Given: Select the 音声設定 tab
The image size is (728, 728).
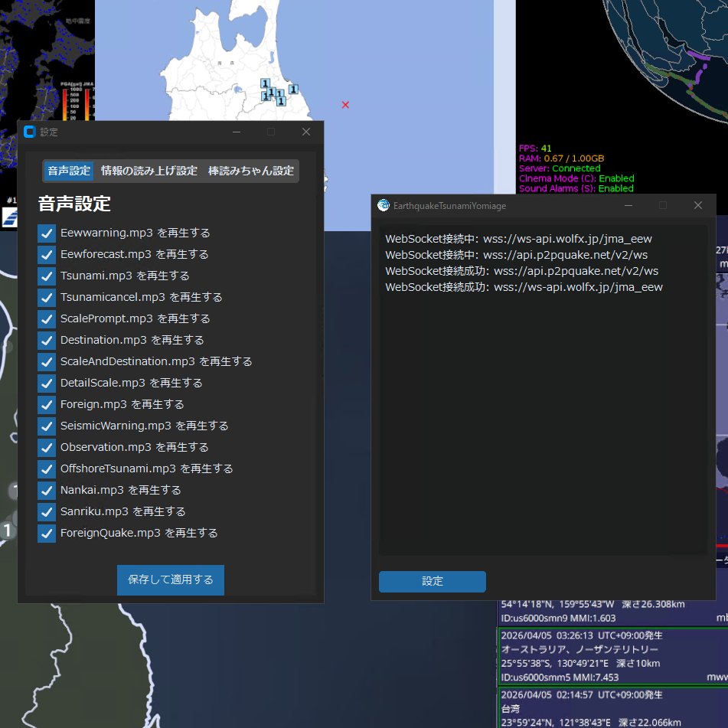Looking at the screenshot, I should 69,171.
